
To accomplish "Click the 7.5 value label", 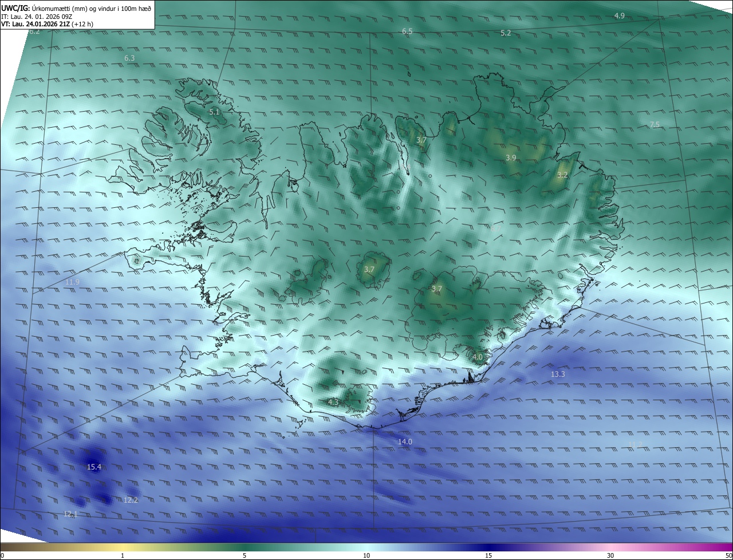I will pos(655,125).
